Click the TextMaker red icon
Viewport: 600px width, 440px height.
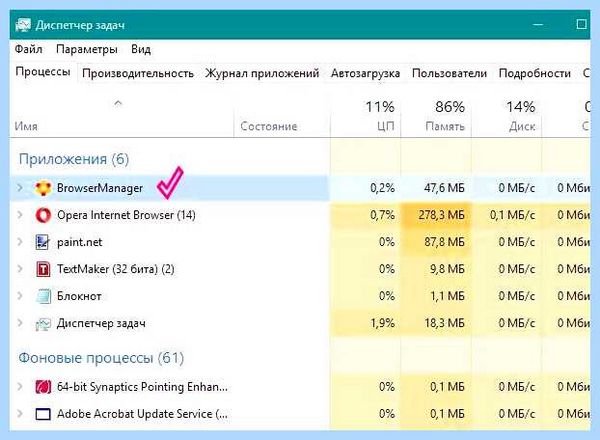tap(43, 269)
